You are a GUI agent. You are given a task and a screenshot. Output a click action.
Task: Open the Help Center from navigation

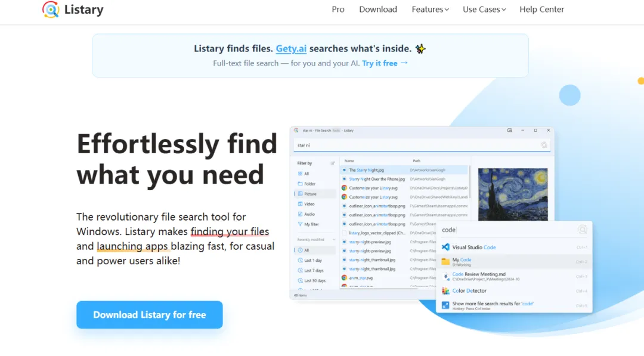(541, 10)
